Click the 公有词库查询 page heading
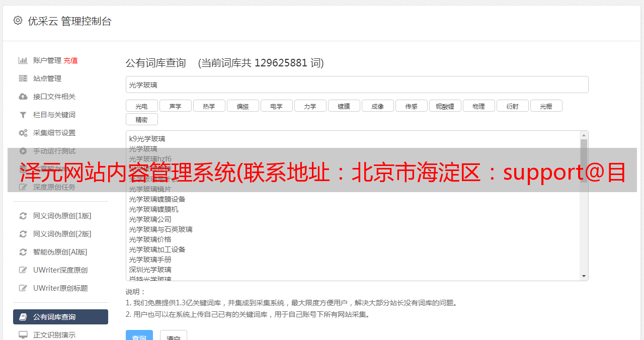644x340 pixels. (156, 63)
